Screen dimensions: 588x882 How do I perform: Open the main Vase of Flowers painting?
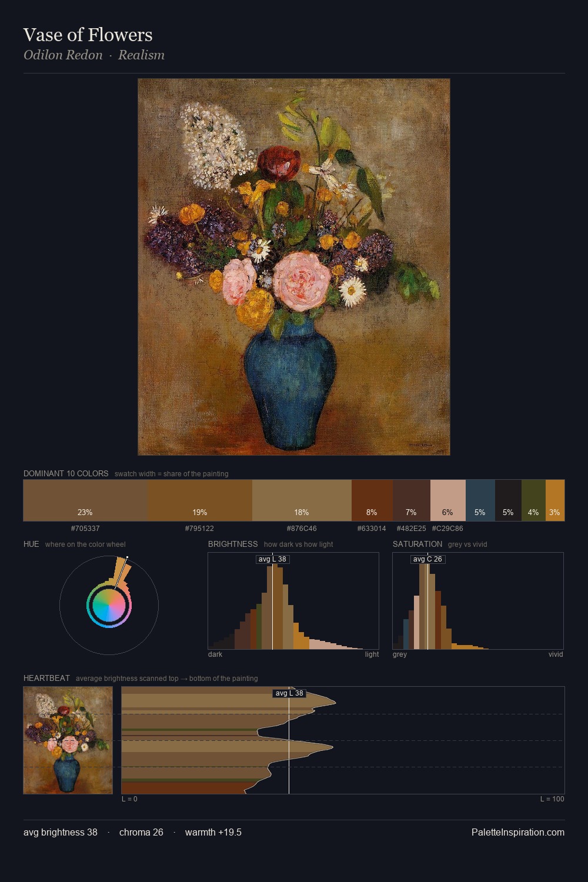[294, 267]
